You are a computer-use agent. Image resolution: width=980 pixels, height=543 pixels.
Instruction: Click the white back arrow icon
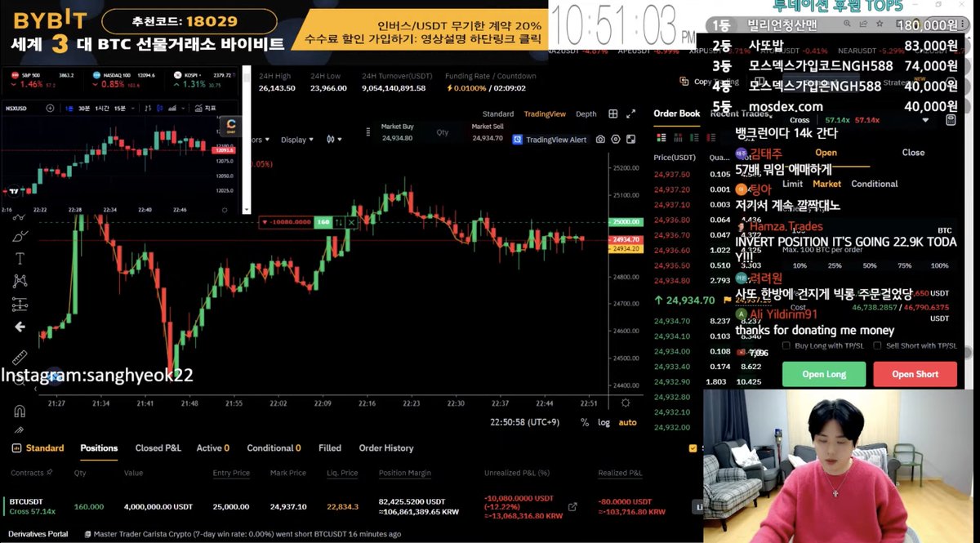coord(20,327)
